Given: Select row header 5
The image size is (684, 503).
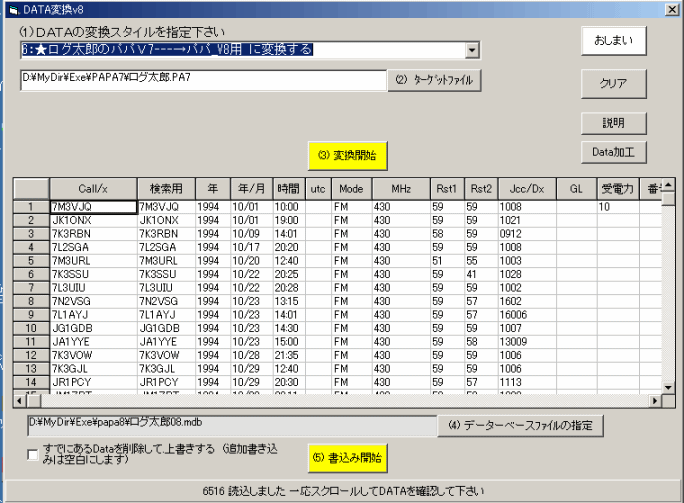Looking at the screenshot, I should (31, 261).
